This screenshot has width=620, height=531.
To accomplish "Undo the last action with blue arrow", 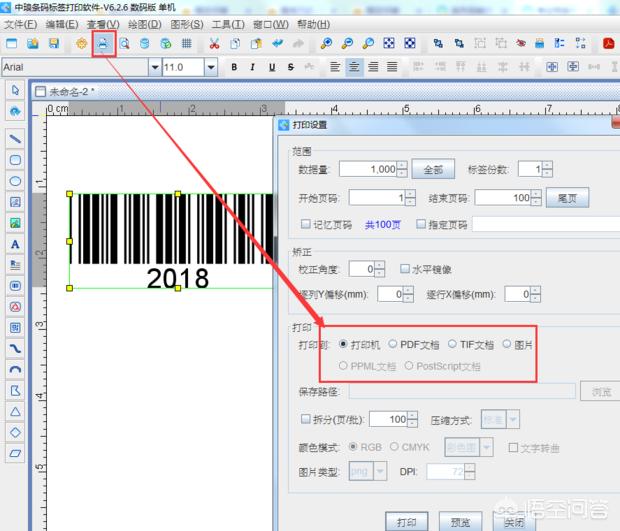I will tap(278, 43).
